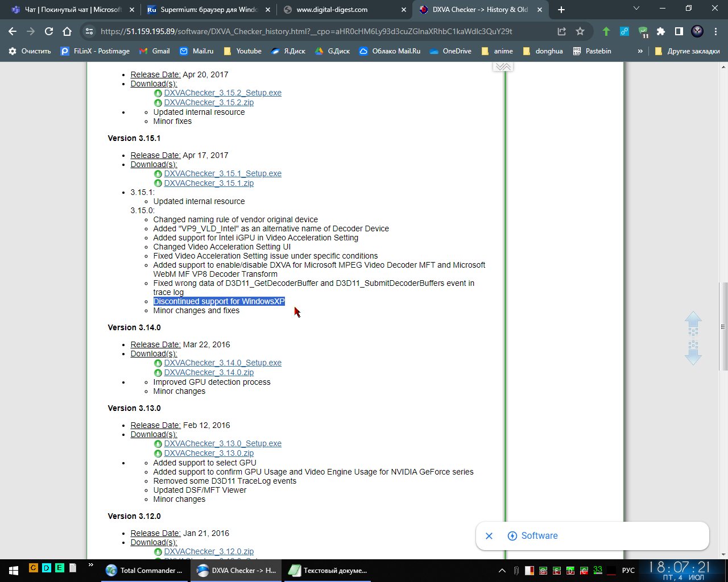Open the browser home page
Image resolution: width=728 pixels, height=582 pixels.
67,31
